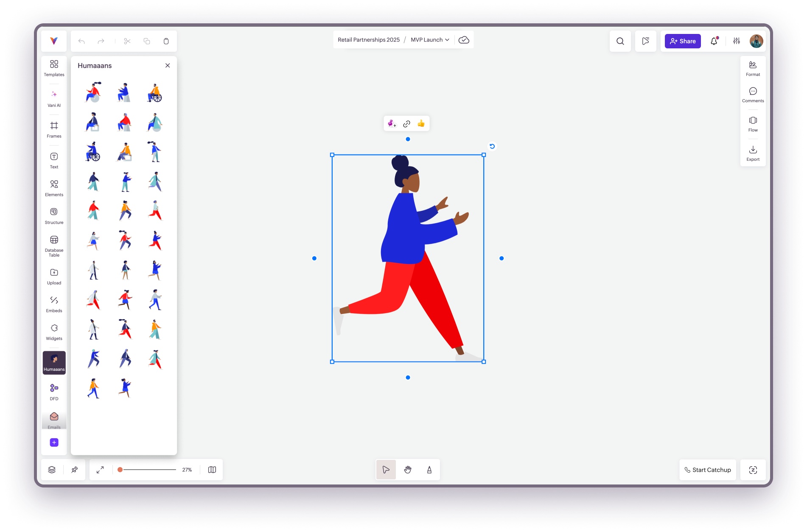Open notifications bell
The image size is (807, 532).
click(x=714, y=41)
